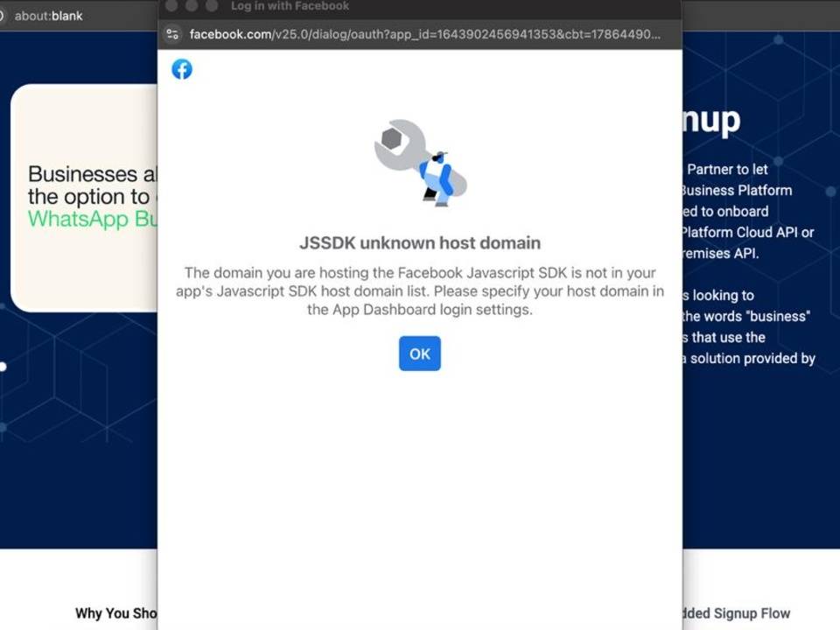Image resolution: width=840 pixels, height=630 pixels.
Task: Click the OK button in the error dialog
Action: point(419,353)
